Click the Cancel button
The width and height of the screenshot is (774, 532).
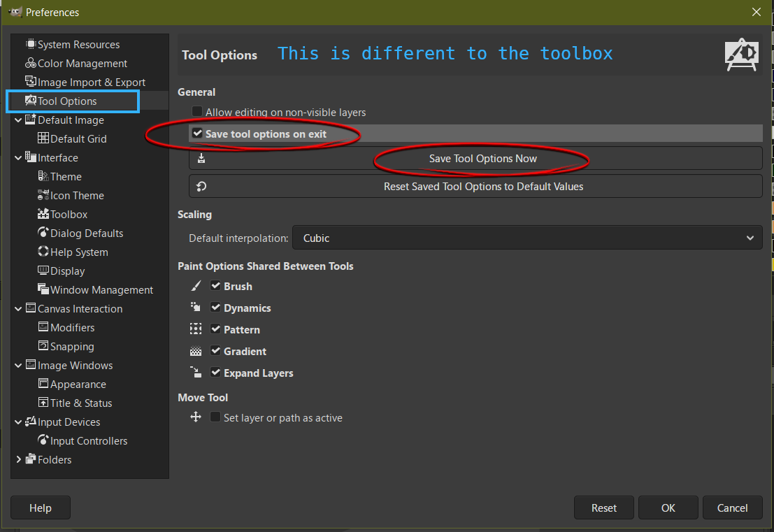coord(732,508)
